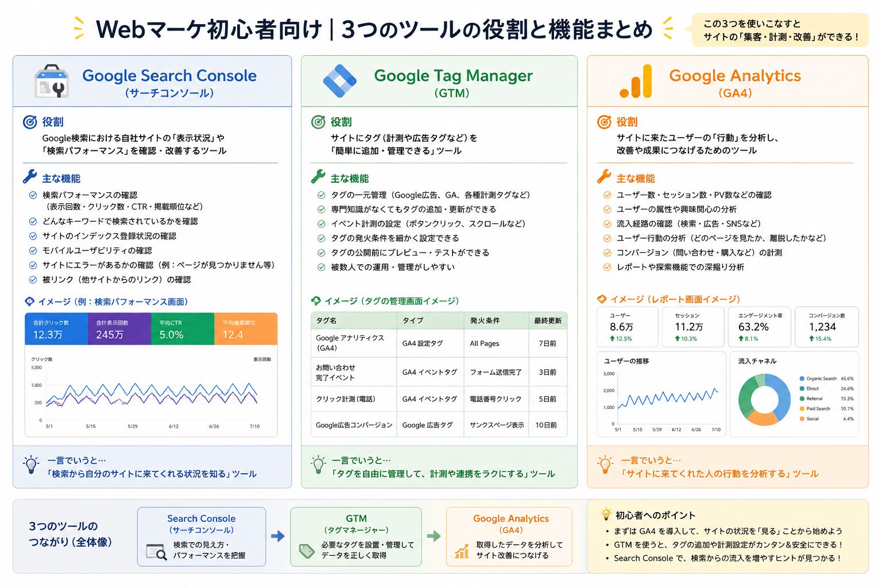Click the 電話番号クリック trigger cell
882x588 pixels.
[x=496, y=399]
